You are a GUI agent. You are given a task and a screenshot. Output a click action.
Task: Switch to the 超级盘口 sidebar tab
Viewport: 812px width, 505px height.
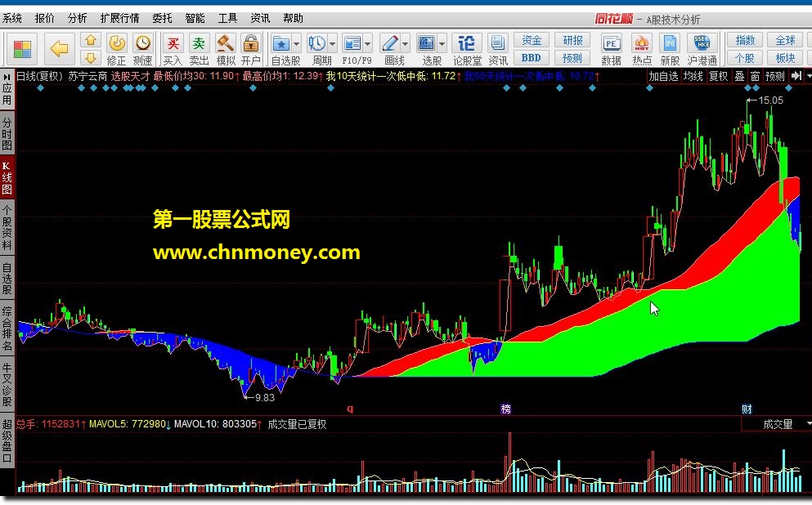[x=7, y=440]
